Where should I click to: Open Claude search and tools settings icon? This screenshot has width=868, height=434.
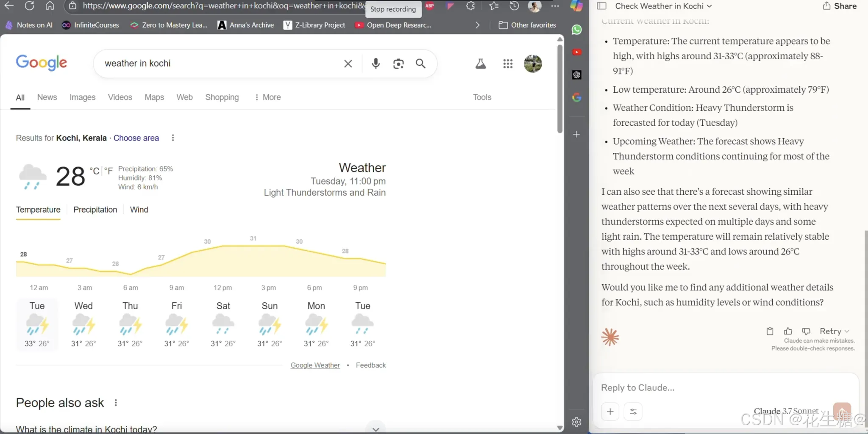pos(633,412)
